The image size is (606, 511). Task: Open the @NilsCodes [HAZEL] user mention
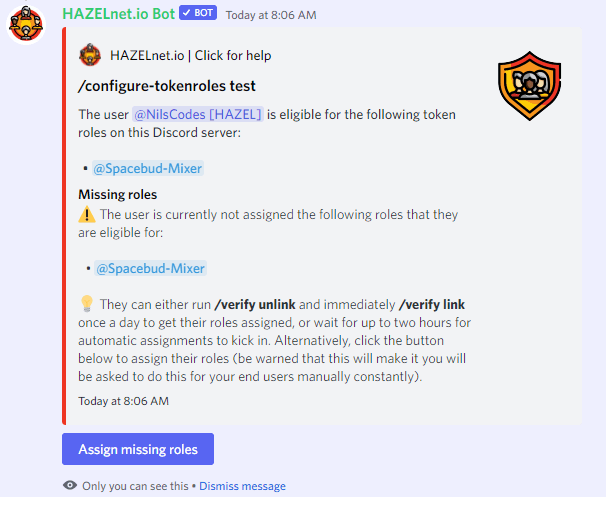(x=198, y=114)
